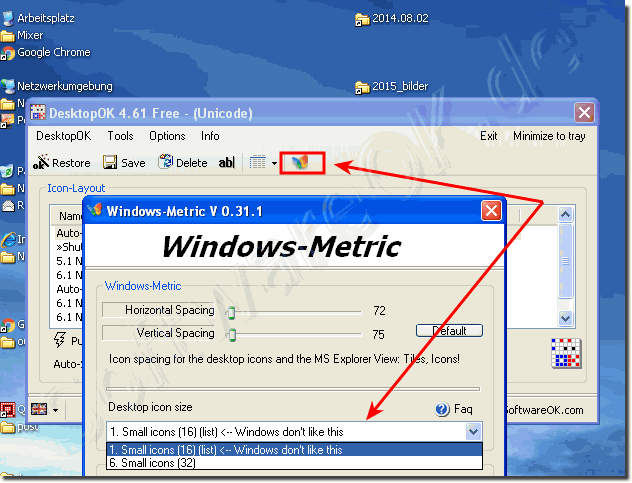Click the Windows-Metric title bar butterfly icon

(x=95, y=210)
